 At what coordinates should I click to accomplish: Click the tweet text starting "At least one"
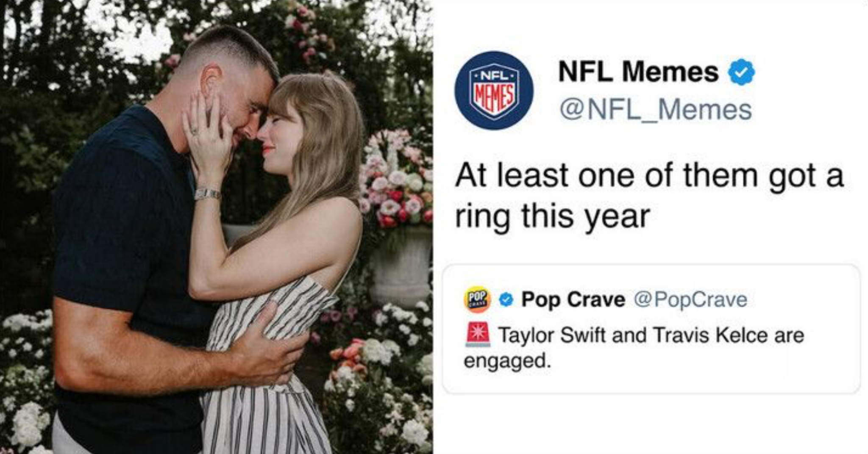coord(649,196)
